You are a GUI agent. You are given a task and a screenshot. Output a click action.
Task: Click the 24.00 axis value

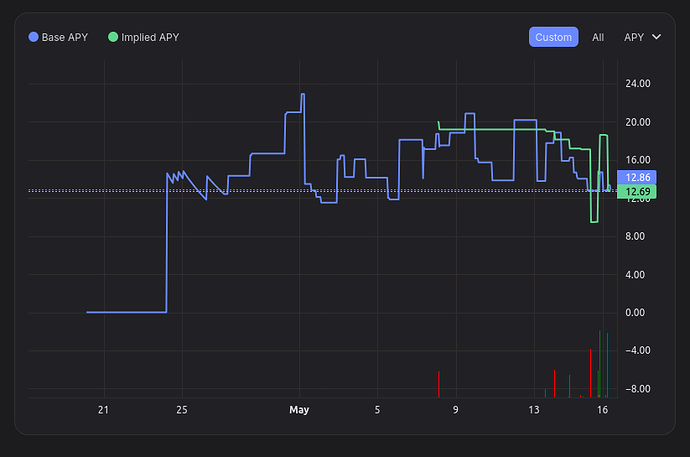[x=638, y=84]
